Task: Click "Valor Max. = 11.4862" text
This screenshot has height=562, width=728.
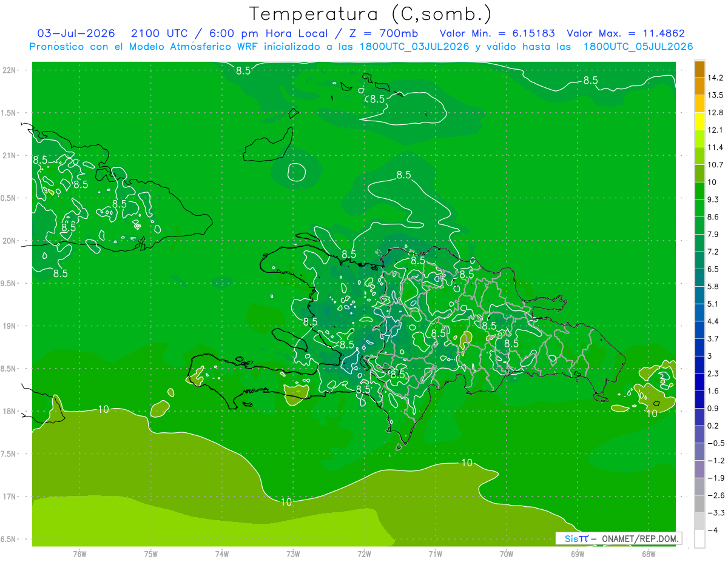Action: click(x=625, y=33)
